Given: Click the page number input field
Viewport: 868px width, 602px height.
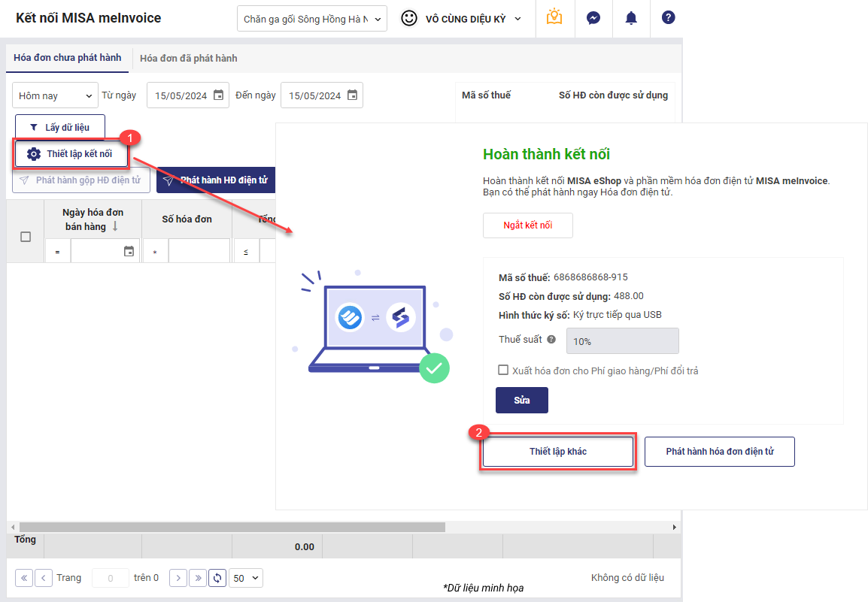Looking at the screenshot, I should 110,578.
